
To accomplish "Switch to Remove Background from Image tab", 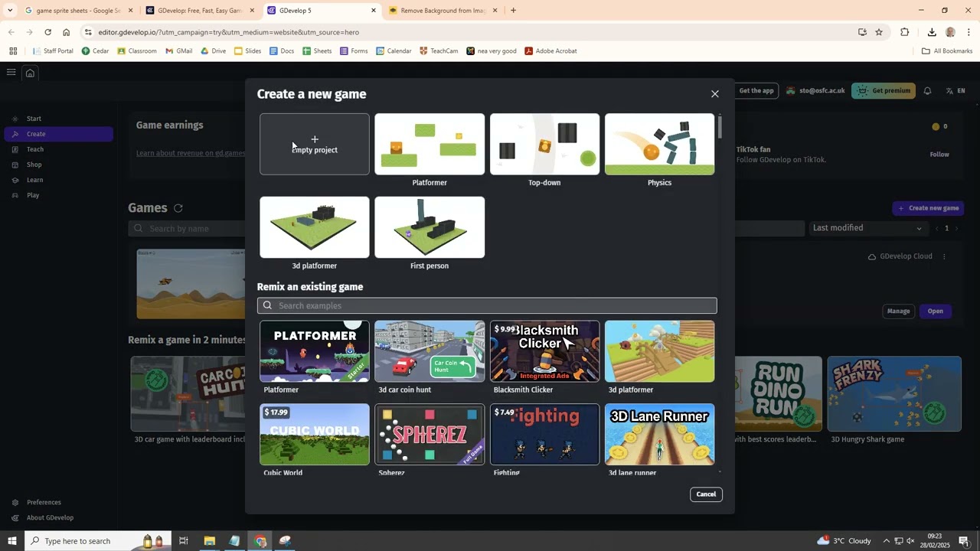I will [x=443, y=11].
